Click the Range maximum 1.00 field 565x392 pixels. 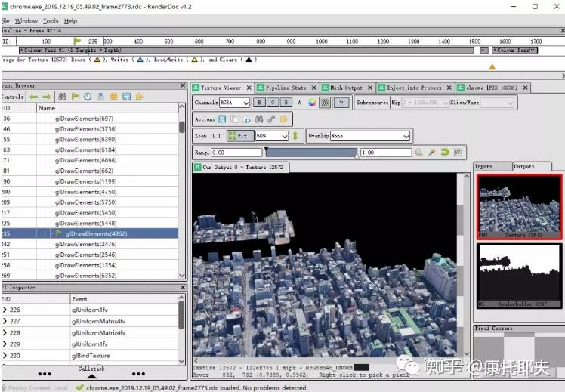[386, 153]
